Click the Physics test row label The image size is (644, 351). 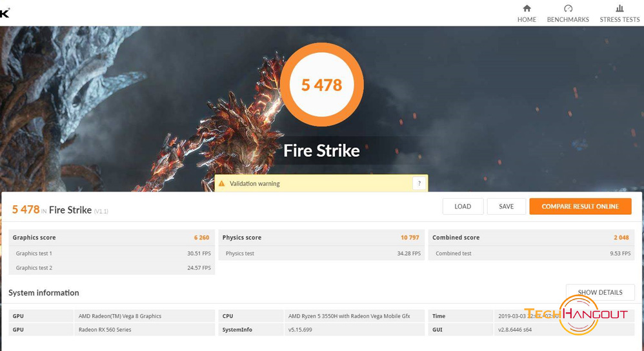coord(240,254)
